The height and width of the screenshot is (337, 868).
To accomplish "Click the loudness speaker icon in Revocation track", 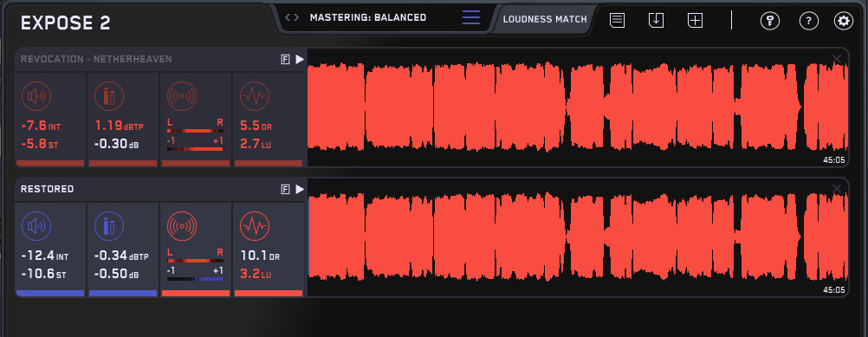I will click(x=36, y=96).
